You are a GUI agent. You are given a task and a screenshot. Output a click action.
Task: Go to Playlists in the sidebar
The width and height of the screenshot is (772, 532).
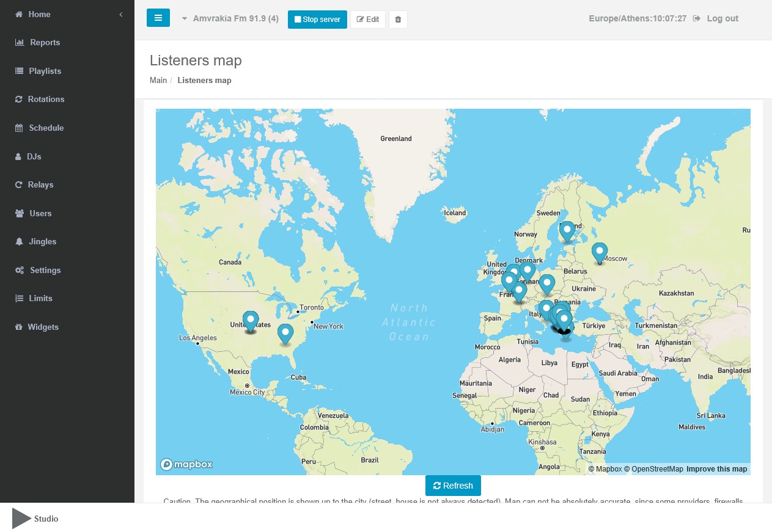(x=45, y=71)
